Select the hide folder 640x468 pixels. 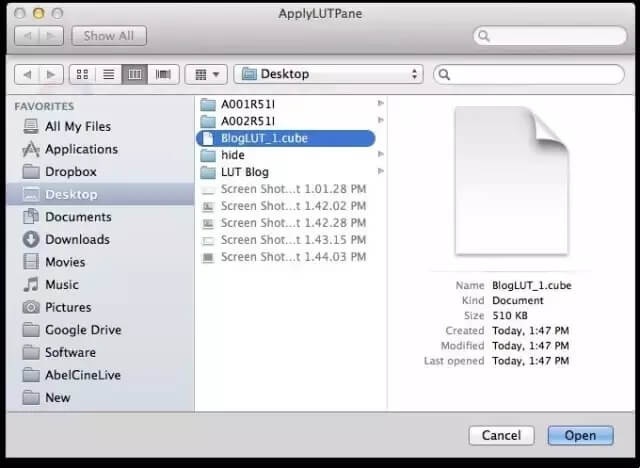(x=232, y=155)
